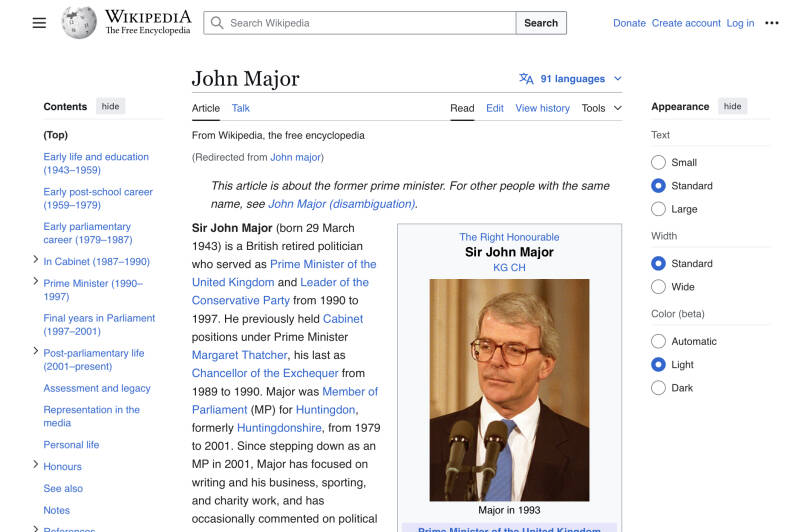The width and height of the screenshot is (799, 532).
Task: Click the Log in link
Action: tap(740, 23)
